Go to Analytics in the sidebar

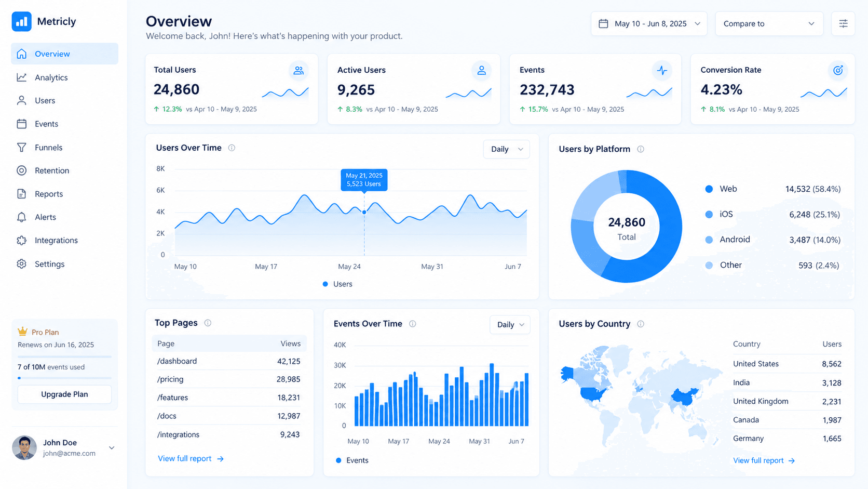pyautogui.click(x=64, y=77)
